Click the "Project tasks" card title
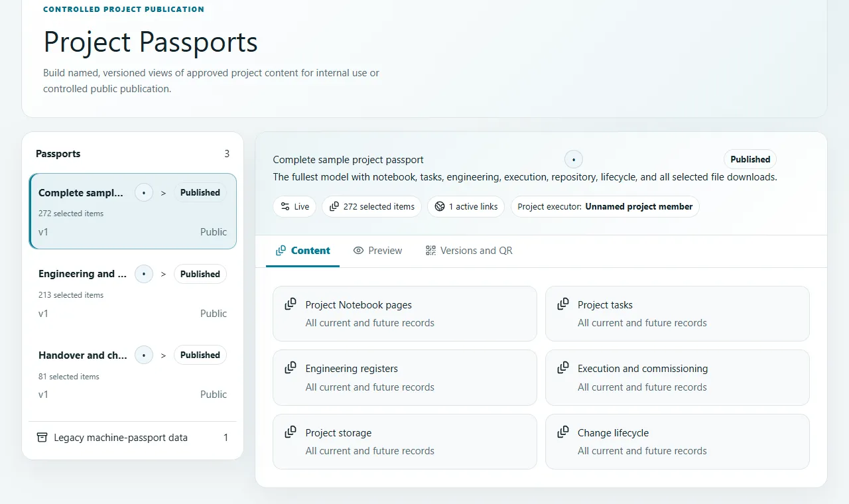The width and height of the screenshot is (849, 504). tap(605, 305)
